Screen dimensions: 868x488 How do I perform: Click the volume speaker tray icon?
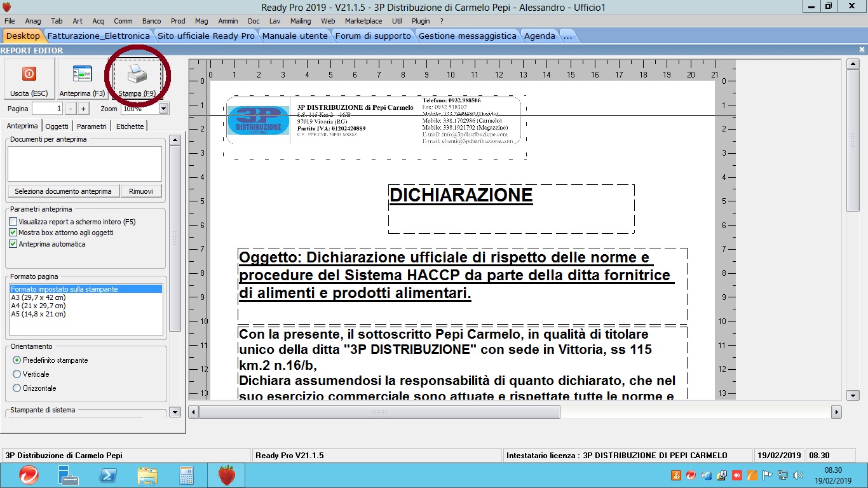coord(798,475)
